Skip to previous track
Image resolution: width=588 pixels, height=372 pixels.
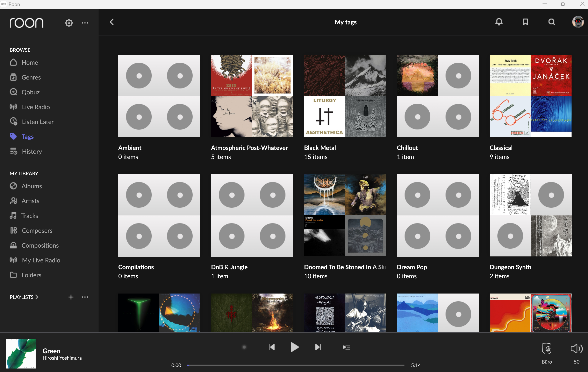pyautogui.click(x=272, y=347)
